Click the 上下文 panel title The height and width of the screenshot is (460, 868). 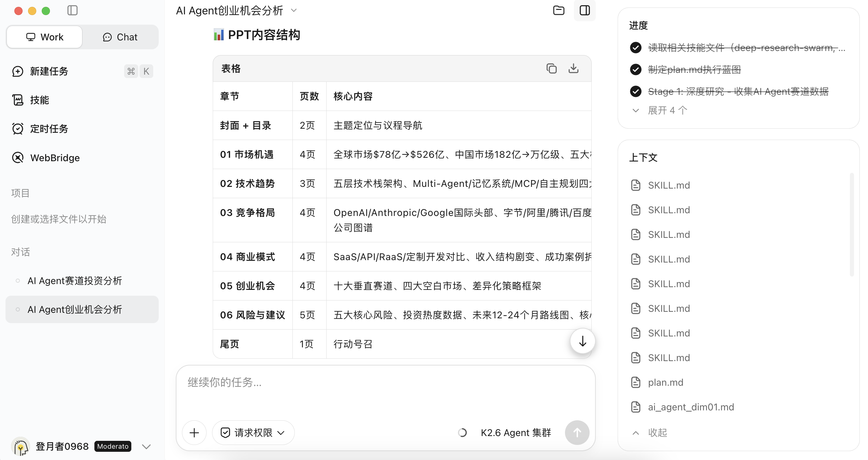(643, 157)
